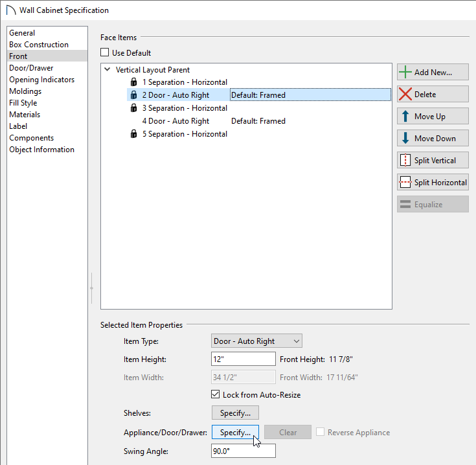
Task: Click the Move Up arrow icon
Action: pos(405,117)
